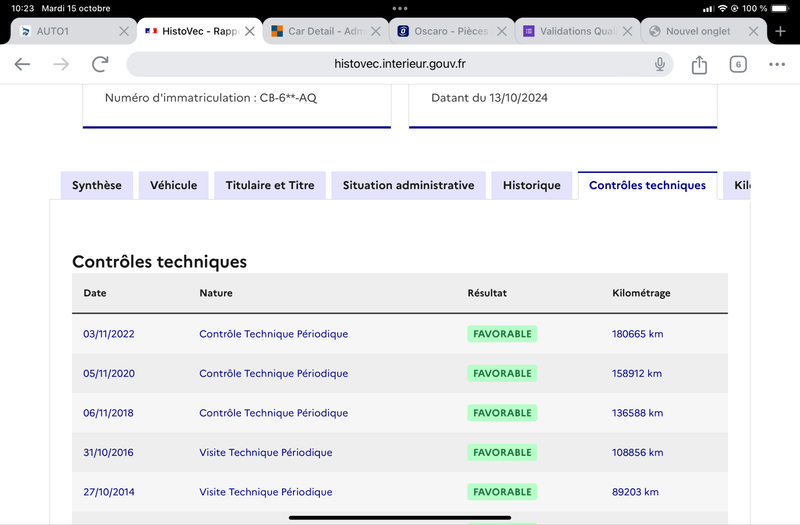Viewport: 800px width, 525px height.
Task: Reload the HistoVec page
Action: (100, 64)
